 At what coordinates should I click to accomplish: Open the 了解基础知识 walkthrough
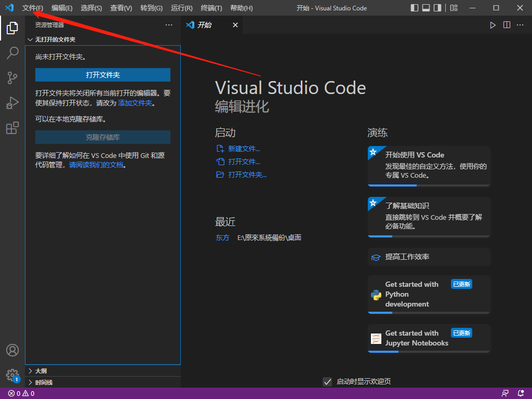[x=429, y=217]
